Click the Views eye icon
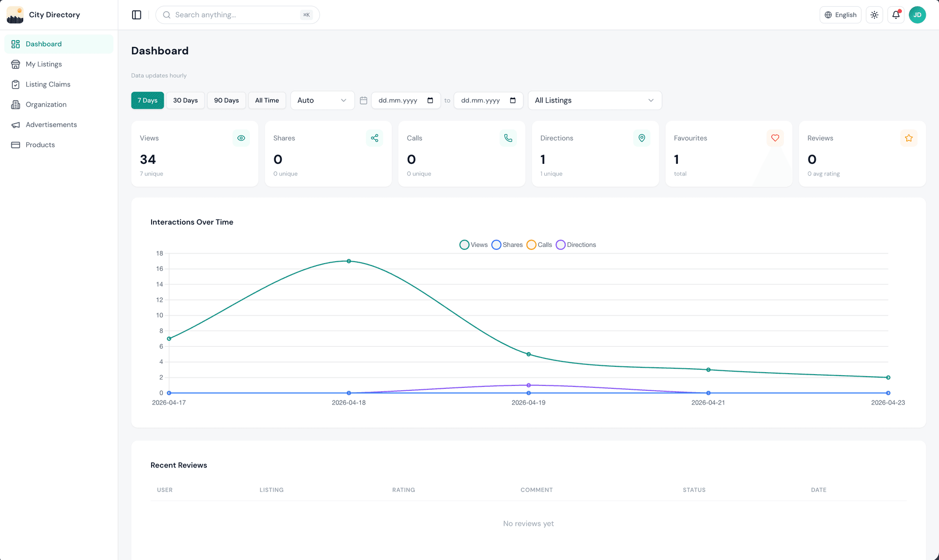 [241, 138]
